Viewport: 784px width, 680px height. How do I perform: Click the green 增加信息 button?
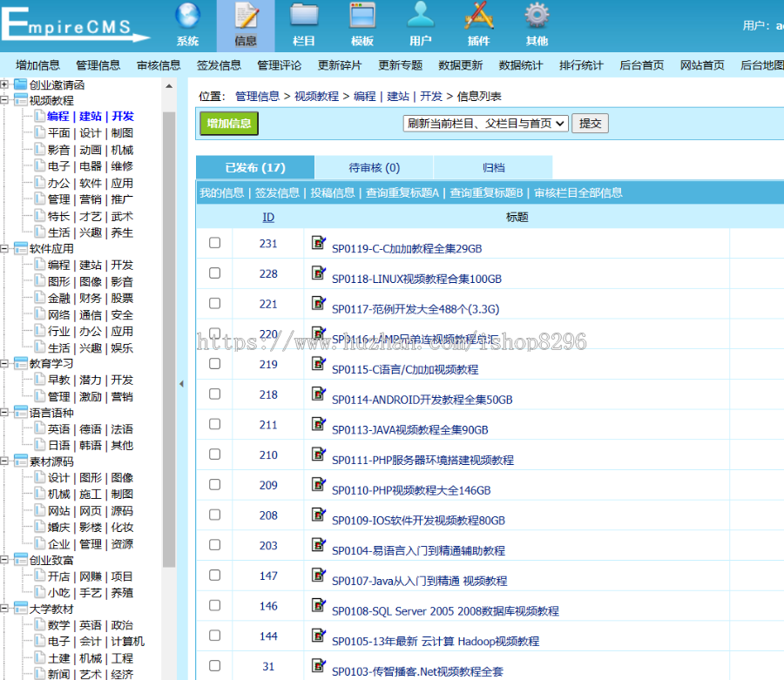coord(229,124)
